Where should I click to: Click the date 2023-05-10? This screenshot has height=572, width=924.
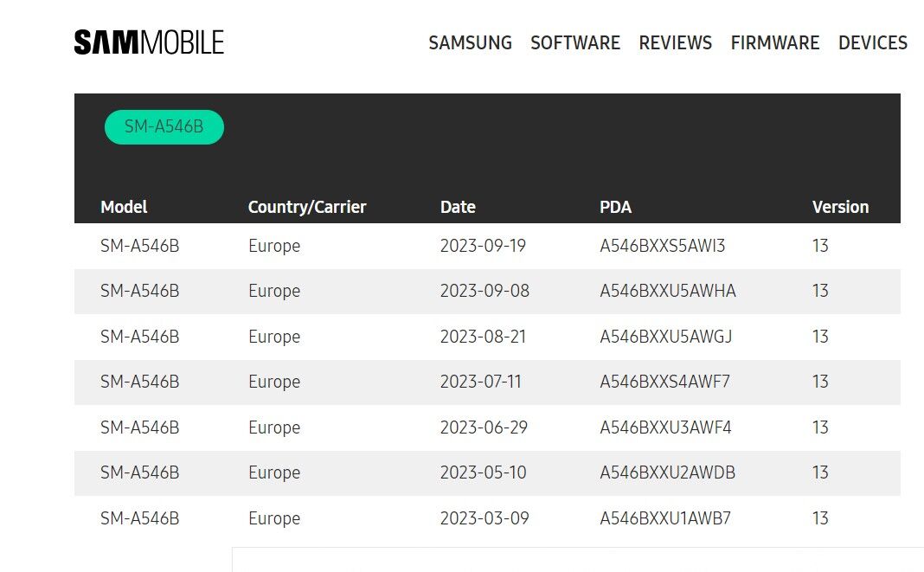tap(484, 472)
